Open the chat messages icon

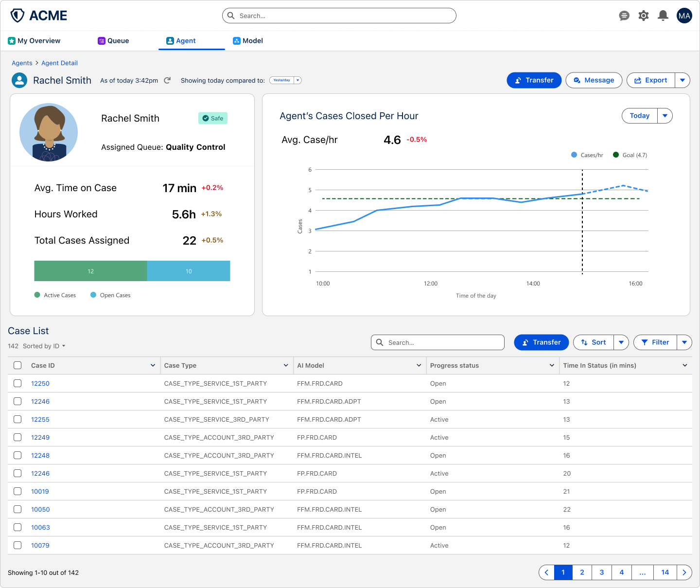pos(624,16)
